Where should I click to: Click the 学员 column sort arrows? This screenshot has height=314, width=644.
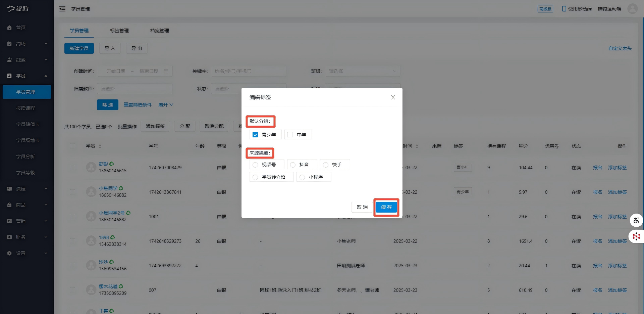click(x=100, y=146)
